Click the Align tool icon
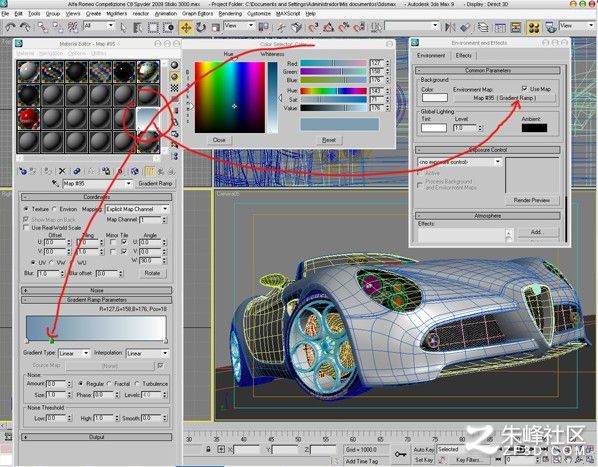The image size is (598, 467). (x=465, y=27)
